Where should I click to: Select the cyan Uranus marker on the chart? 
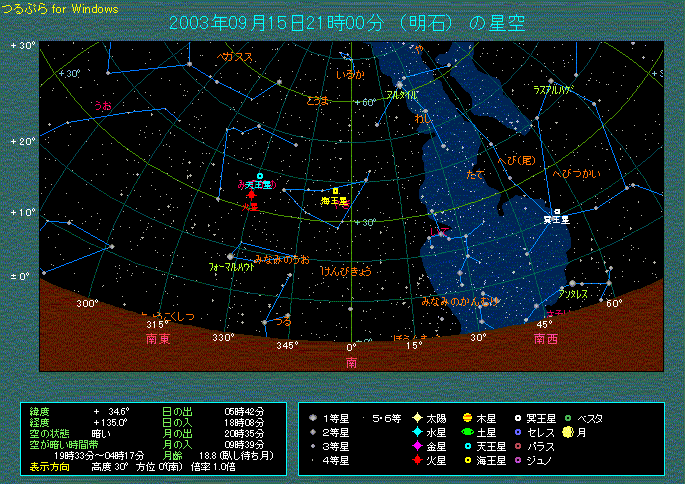[260, 176]
